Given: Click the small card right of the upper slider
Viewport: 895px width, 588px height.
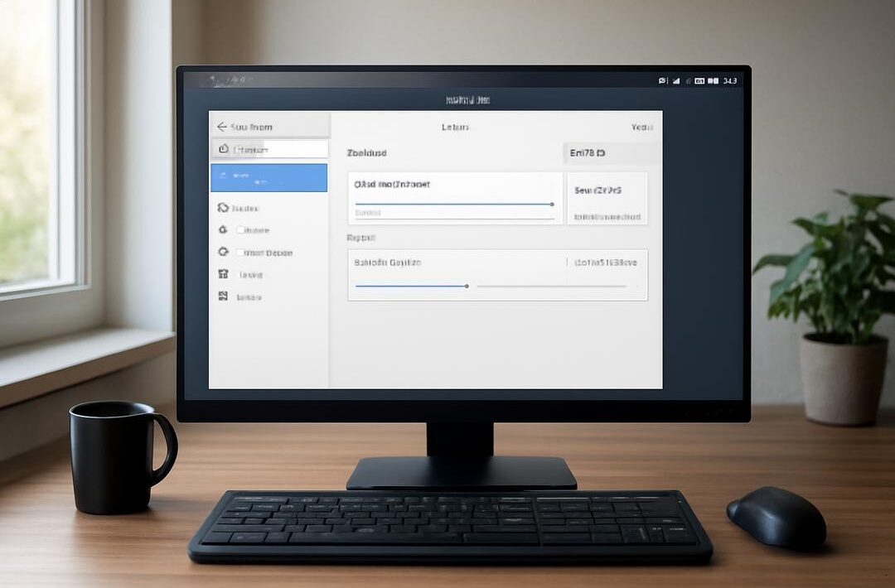Looking at the screenshot, I should tap(607, 199).
